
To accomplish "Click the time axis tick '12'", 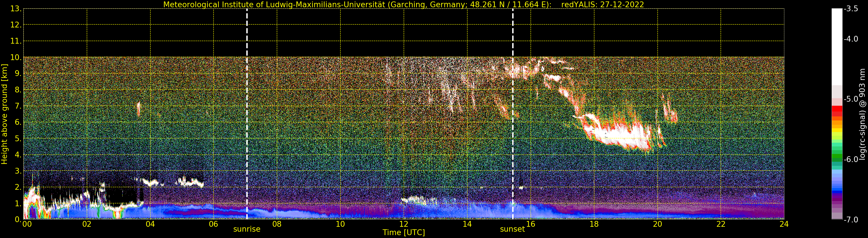I will click(x=404, y=224).
